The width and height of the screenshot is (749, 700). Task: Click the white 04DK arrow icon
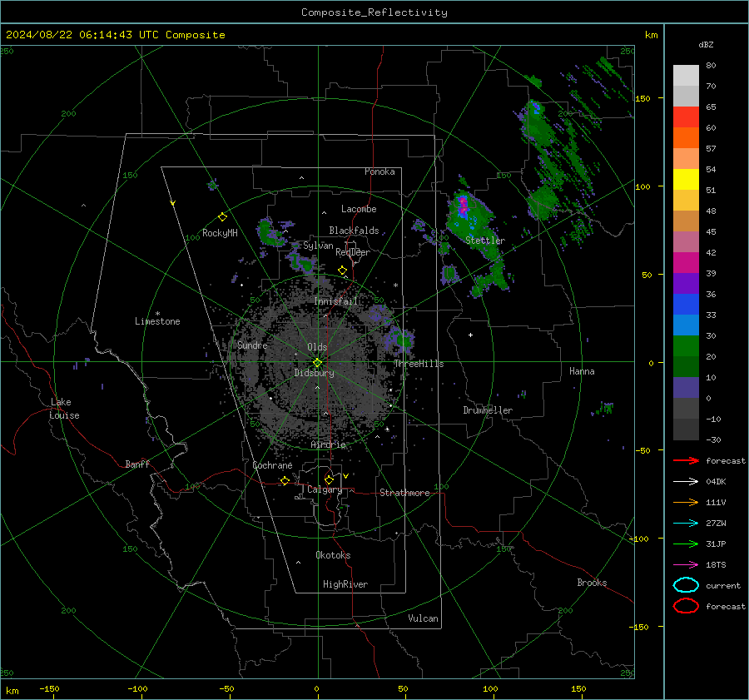(x=686, y=481)
